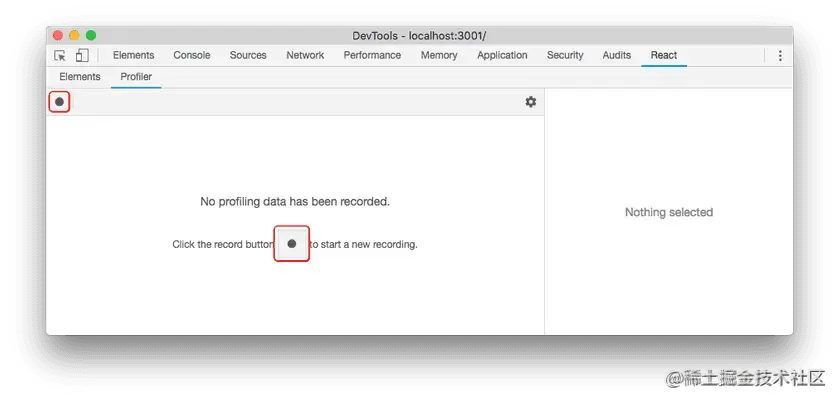840x402 pixels.
Task: Open the Application tab
Action: (x=502, y=55)
